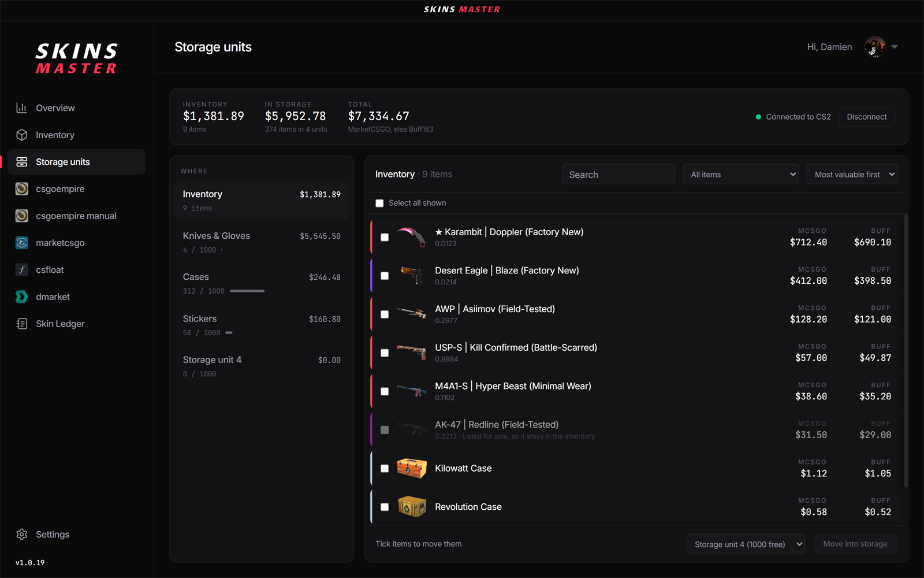The image size is (924, 578).
Task: Click the USP-S Kill Confirmed image
Action: (412, 353)
